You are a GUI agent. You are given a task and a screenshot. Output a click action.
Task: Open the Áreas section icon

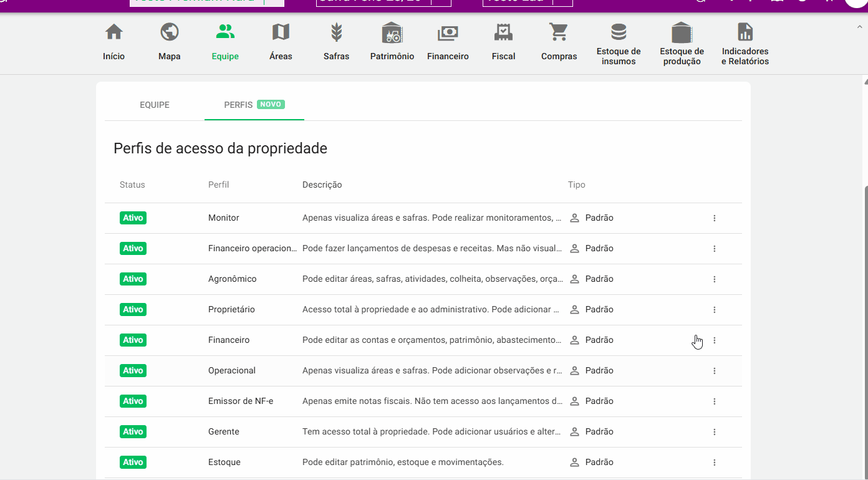coord(281,31)
